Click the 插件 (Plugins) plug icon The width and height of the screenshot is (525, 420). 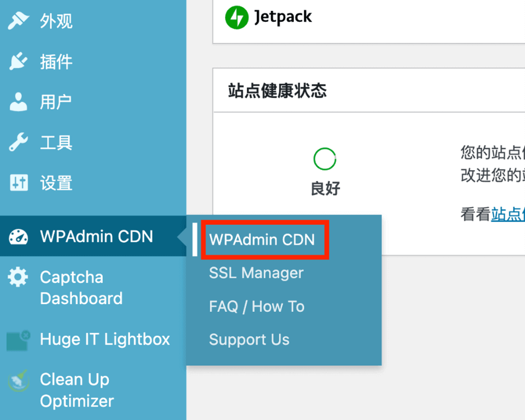18,61
